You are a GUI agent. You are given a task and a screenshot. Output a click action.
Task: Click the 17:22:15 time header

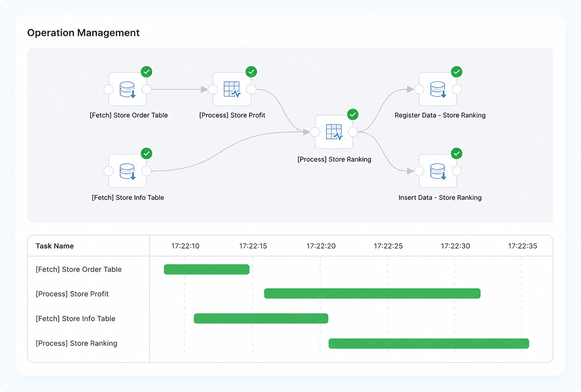[x=253, y=246]
